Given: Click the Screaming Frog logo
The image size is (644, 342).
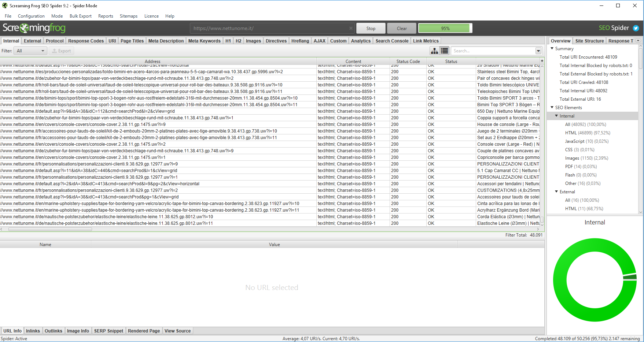Looking at the screenshot, I should click(34, 28).
